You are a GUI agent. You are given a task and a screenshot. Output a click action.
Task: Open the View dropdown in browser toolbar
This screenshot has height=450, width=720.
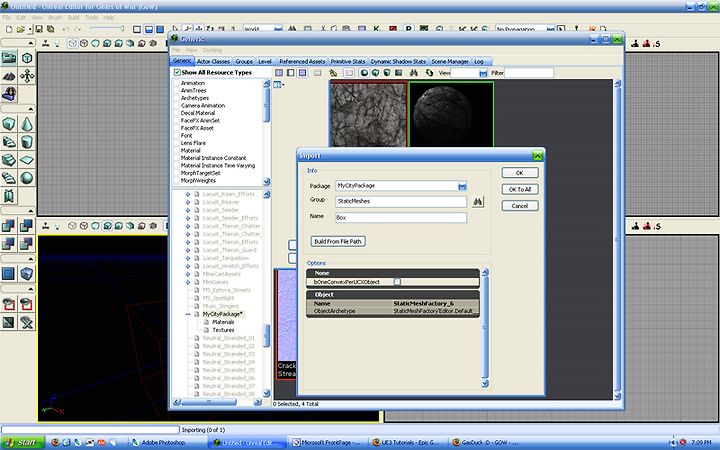(483, 73)
